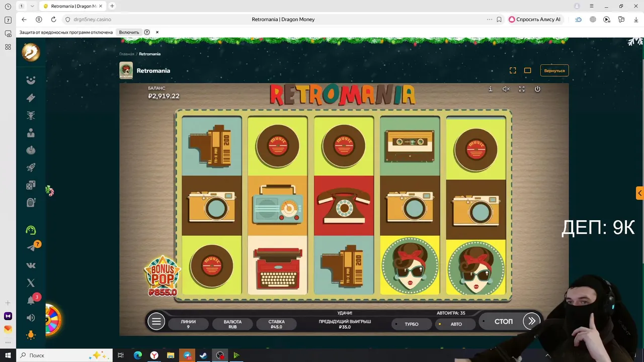Open File Explorer from the taskbar

[171, 355]
